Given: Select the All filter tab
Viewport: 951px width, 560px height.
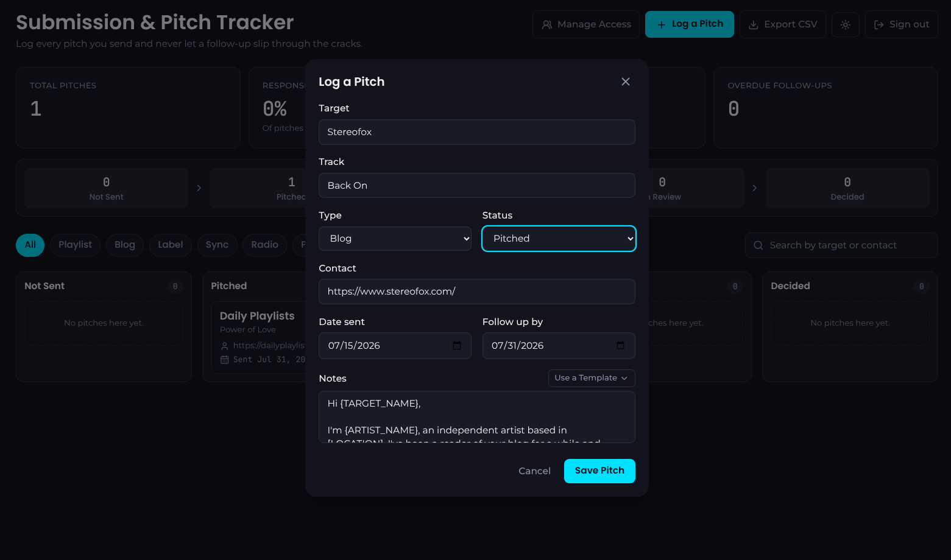Looking at the screenshot, I should pos(30,245).
